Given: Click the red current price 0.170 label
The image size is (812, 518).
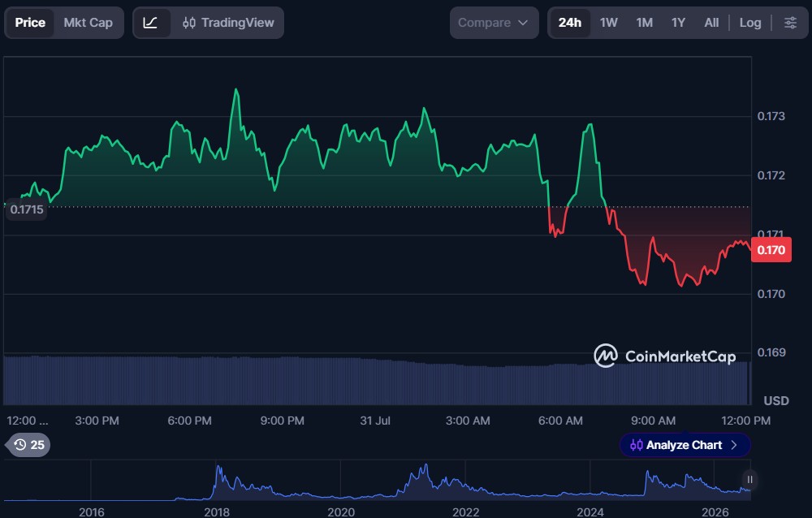Looking at the screenshot, I should pyautogui.click(x=771, y=250).
